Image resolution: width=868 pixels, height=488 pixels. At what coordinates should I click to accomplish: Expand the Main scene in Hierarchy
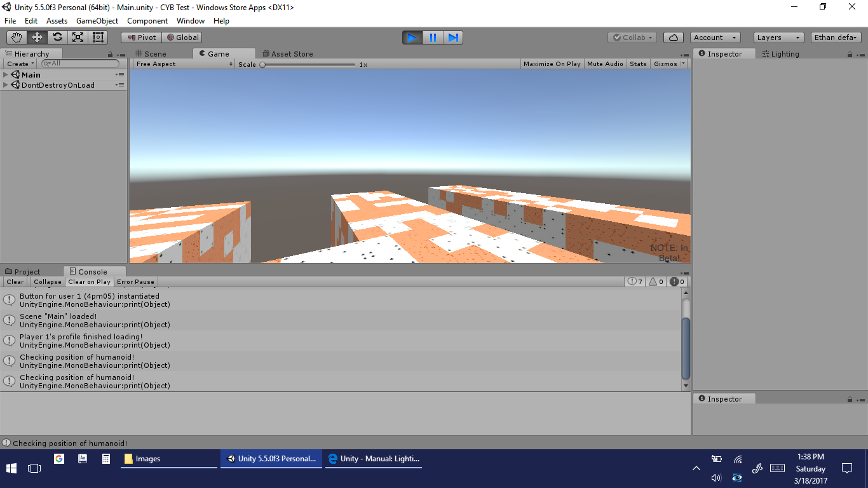point(6,75)
